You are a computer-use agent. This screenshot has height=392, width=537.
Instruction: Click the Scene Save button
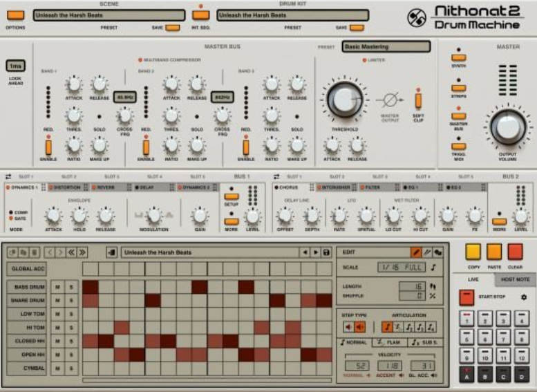coord(172,28)
